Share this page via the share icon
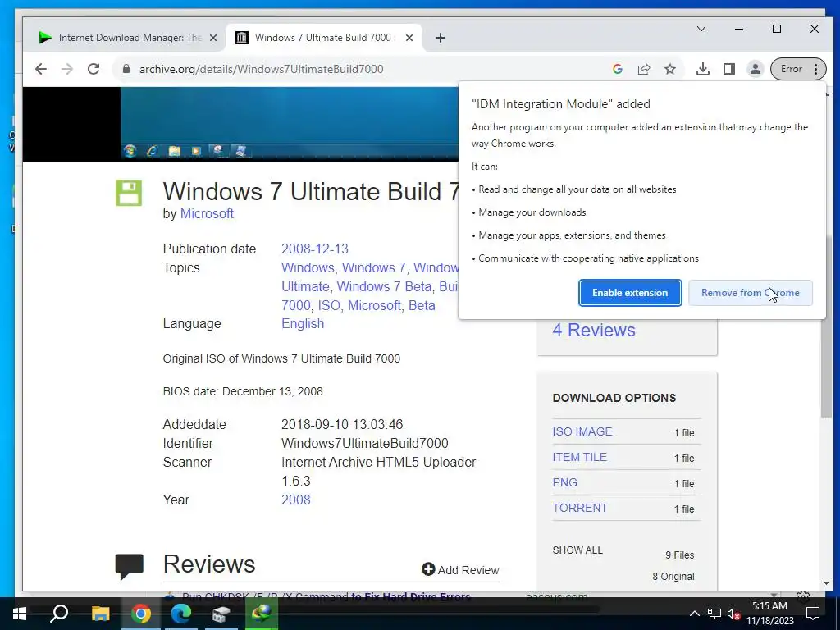Viewport: 840px width, 630px height. click(x=643, y=69)
